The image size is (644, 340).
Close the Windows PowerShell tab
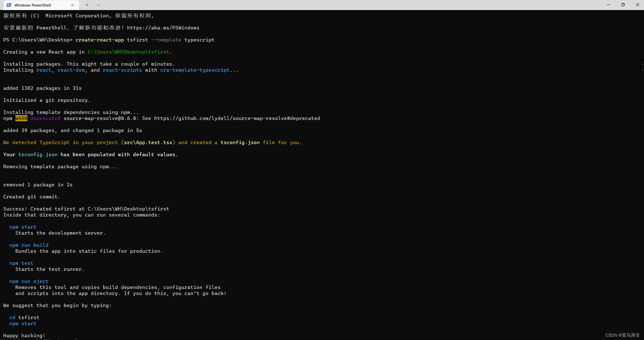coord(72,5)
